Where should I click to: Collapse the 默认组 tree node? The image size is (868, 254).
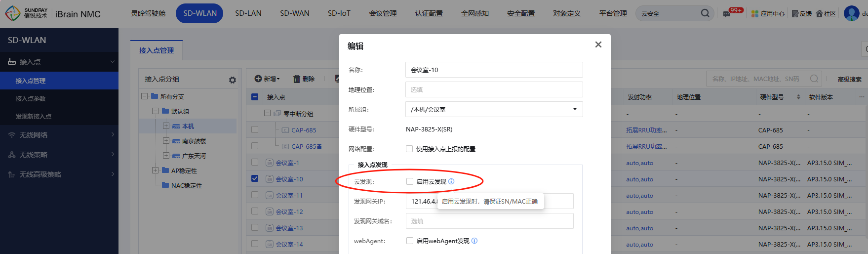click(155, 111)
